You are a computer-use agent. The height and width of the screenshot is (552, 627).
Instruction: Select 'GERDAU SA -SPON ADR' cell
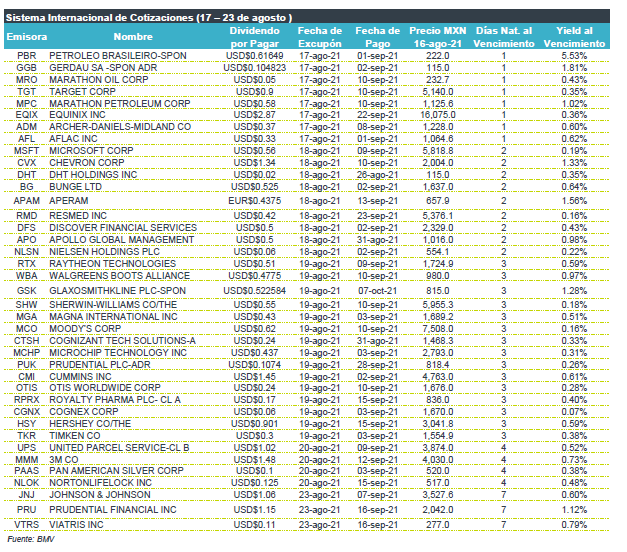click(x=103, y=68)
